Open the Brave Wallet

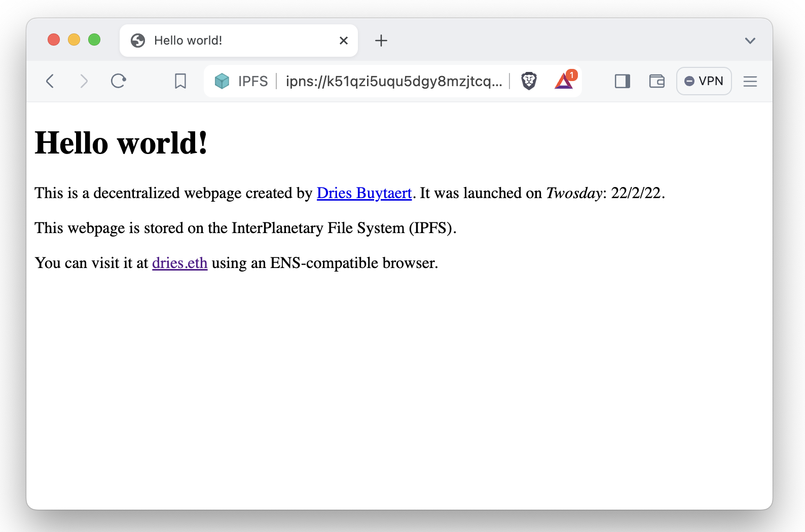tap(657, 81)
